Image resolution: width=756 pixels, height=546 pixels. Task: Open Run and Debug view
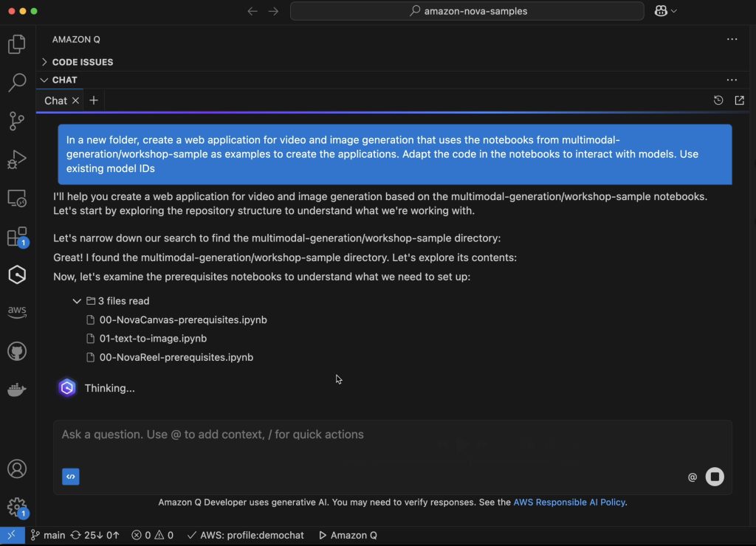(16, 159)
